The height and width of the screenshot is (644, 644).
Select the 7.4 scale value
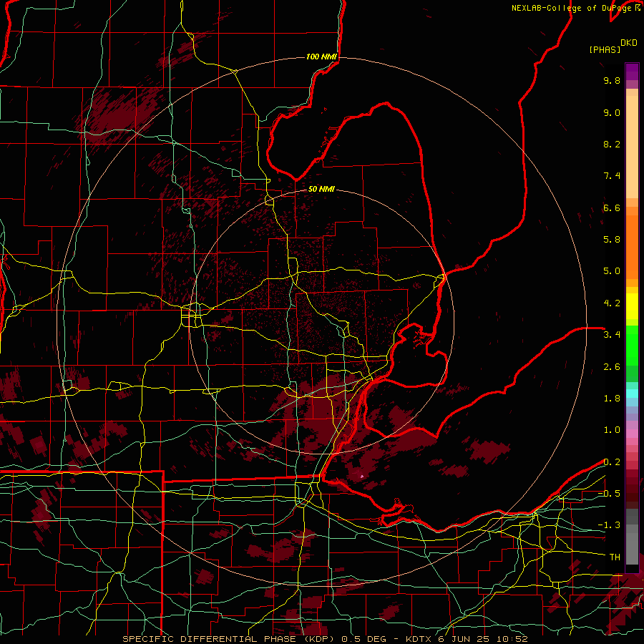(x=612, y=176)
